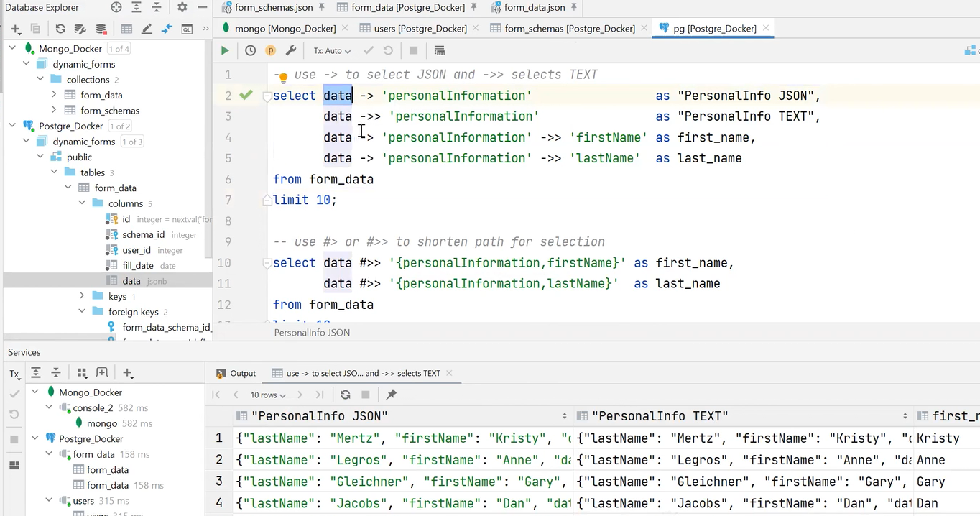Open the "10 rows" page size dropdown

point(267,394)
